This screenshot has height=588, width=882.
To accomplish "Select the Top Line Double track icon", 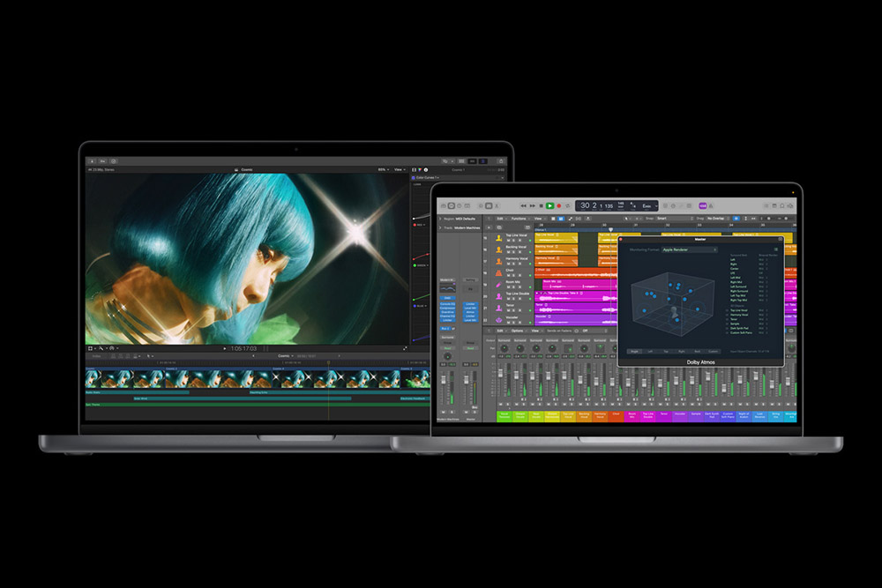I will tap(499, 297).
